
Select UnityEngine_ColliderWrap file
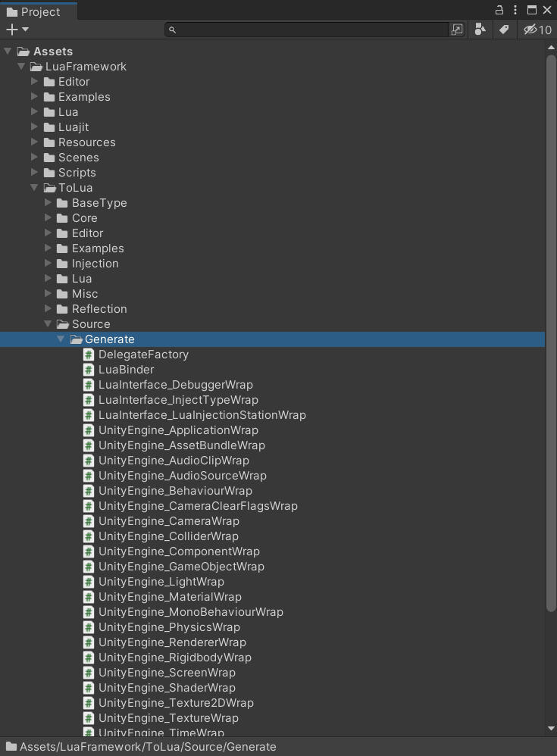pos(168,536)
